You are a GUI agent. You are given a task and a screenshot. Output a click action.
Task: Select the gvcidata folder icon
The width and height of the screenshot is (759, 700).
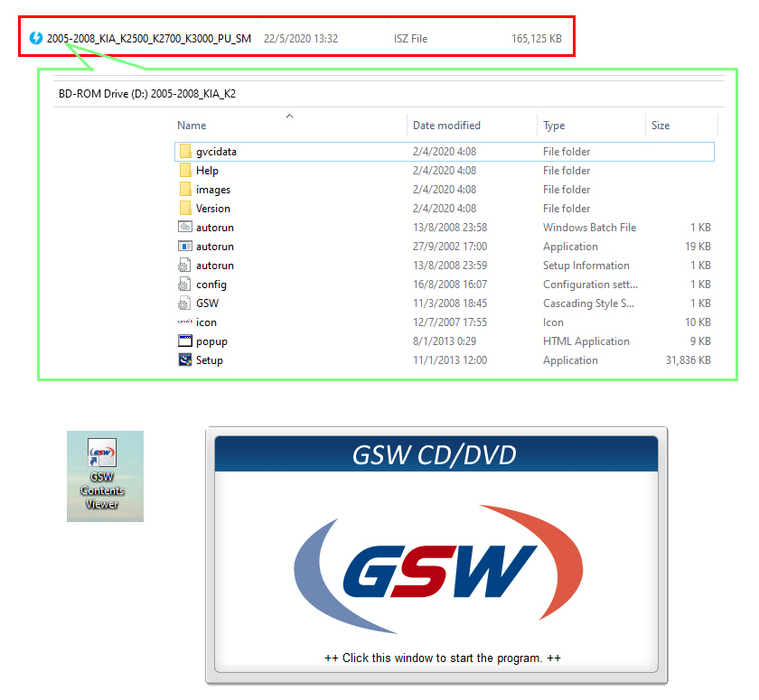point(185,152)
